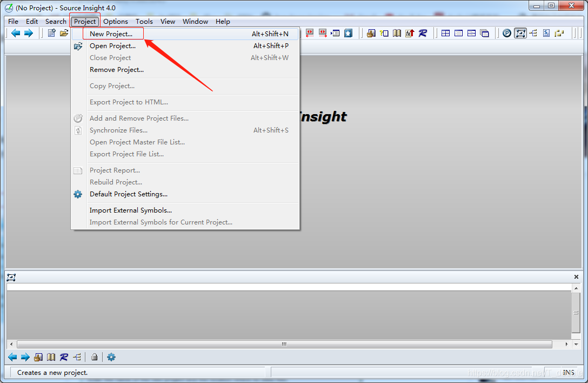Click the go-to-line list icon in top toolbar
This screenshot has height=383, width=588.
coord(335,33)
